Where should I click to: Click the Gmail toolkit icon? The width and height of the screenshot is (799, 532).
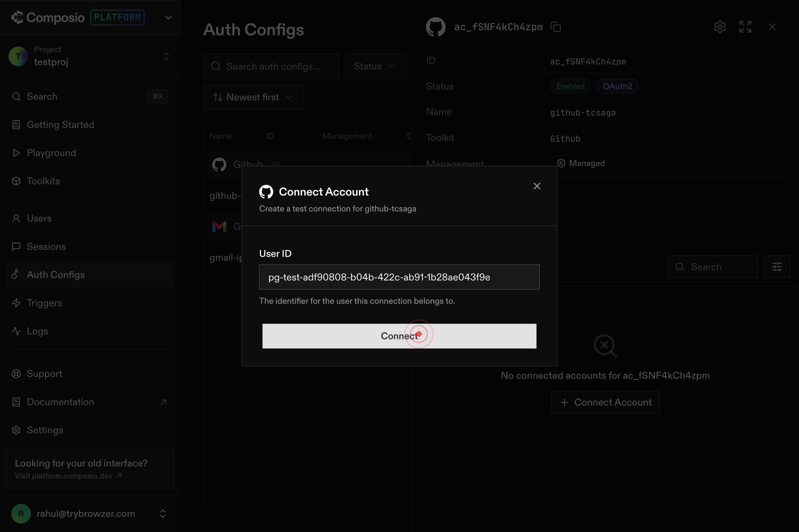[219, 227]
